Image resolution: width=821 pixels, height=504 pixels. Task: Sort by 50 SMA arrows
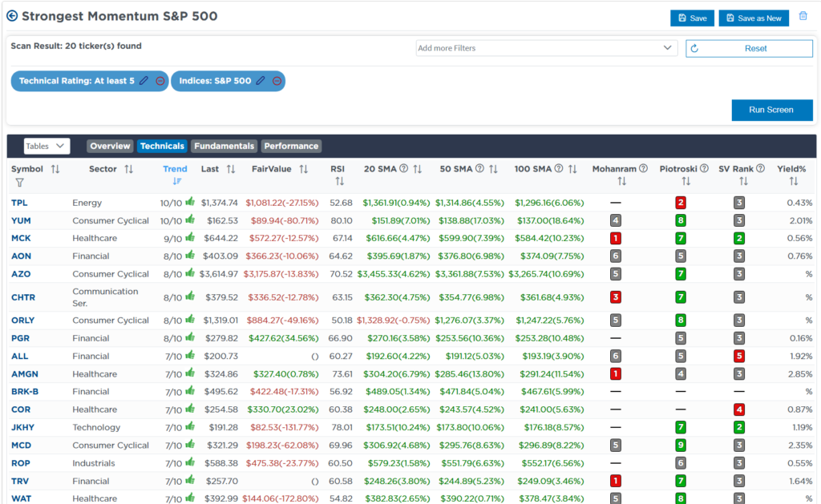493,169
